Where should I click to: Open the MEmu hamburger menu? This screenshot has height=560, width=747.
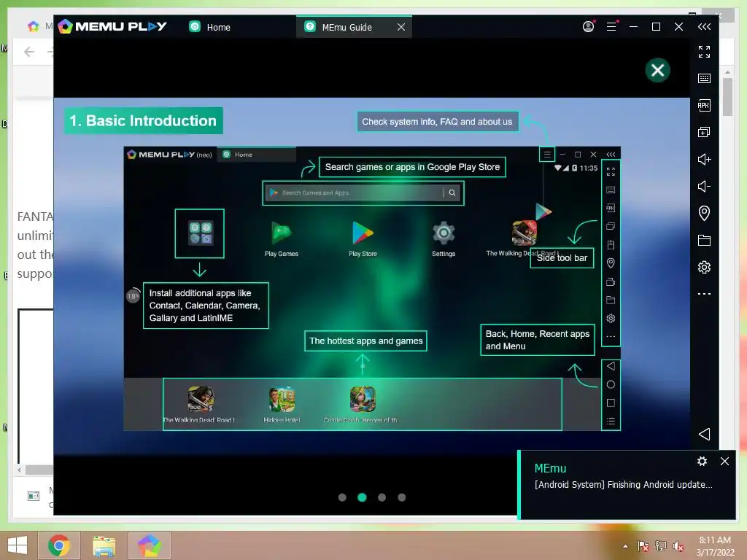612,27
